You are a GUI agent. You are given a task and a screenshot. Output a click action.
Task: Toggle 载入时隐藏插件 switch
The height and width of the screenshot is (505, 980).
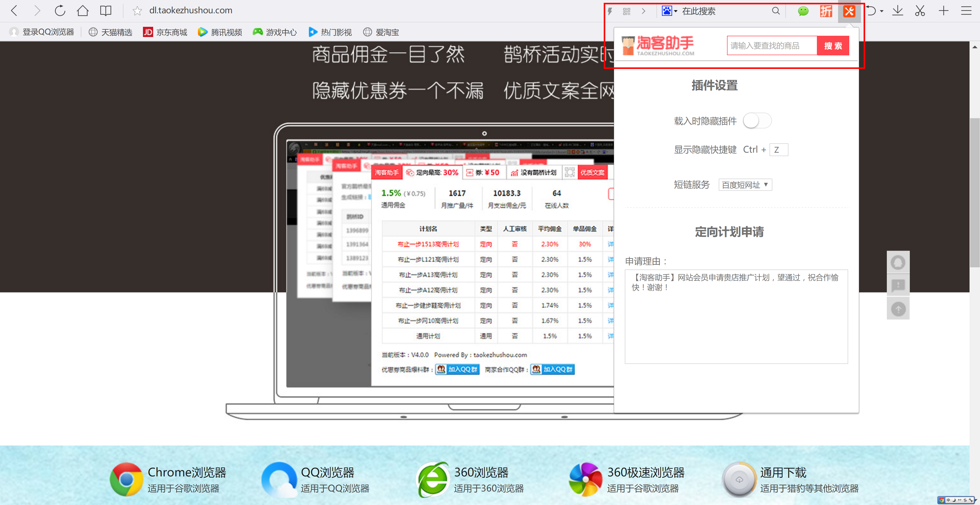(757, 121)
